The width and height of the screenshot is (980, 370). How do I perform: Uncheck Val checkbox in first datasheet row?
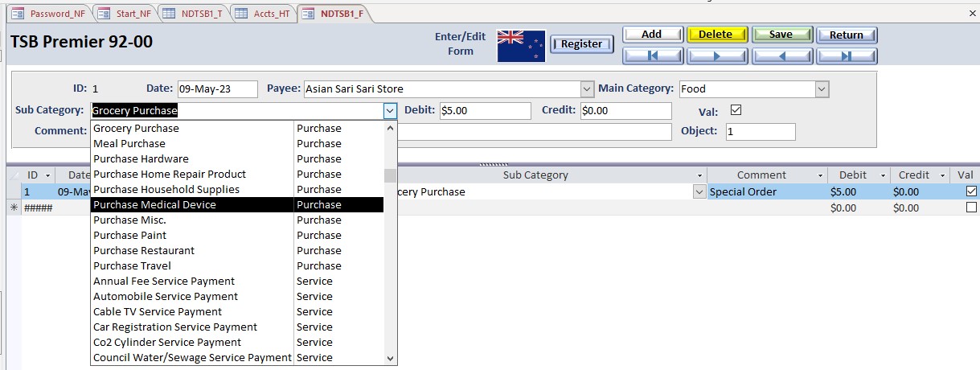971,192
